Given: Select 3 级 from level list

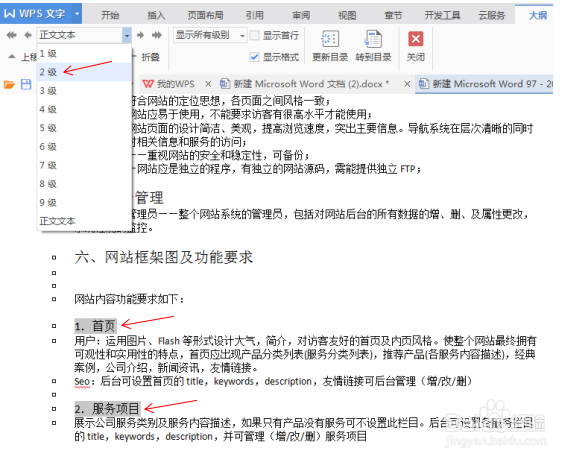Looking at the screenshot, I should click(x=84, y=91).
